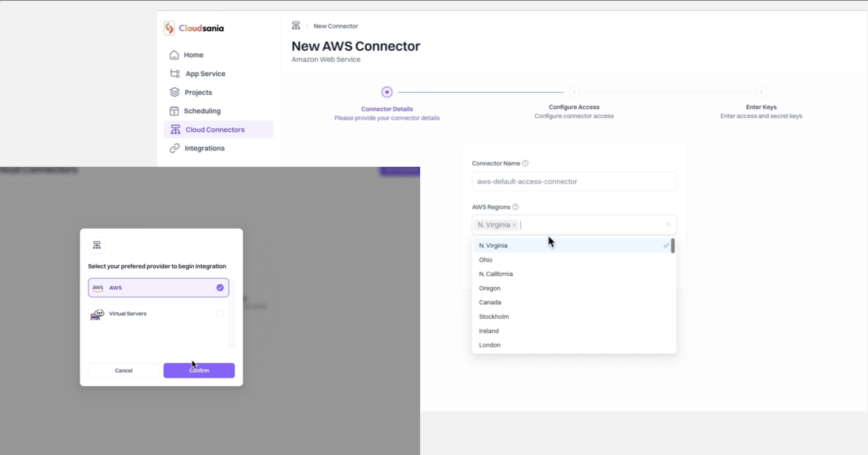This screenshot has width=868, height=455.
Task: Click the search icon in regions field
Action: click(x=669, y=225)
